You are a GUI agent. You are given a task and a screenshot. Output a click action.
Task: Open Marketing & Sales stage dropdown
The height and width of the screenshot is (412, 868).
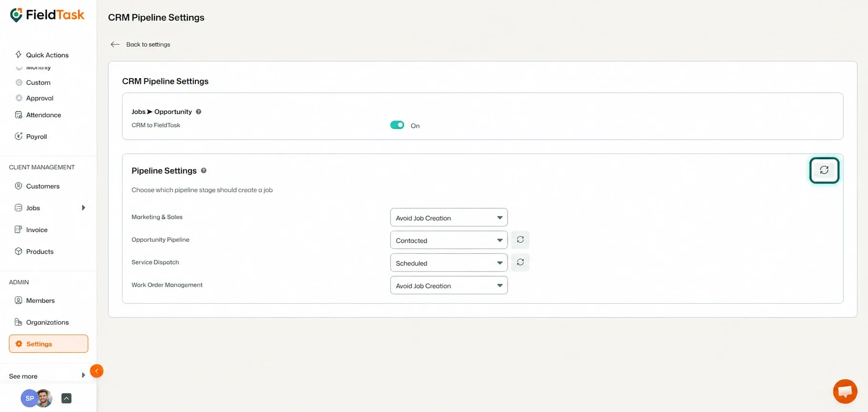[x=449, y=217]
